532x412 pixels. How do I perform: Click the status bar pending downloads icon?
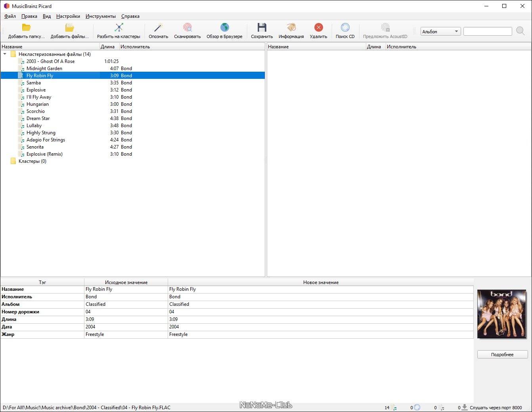tap(465, 407)
